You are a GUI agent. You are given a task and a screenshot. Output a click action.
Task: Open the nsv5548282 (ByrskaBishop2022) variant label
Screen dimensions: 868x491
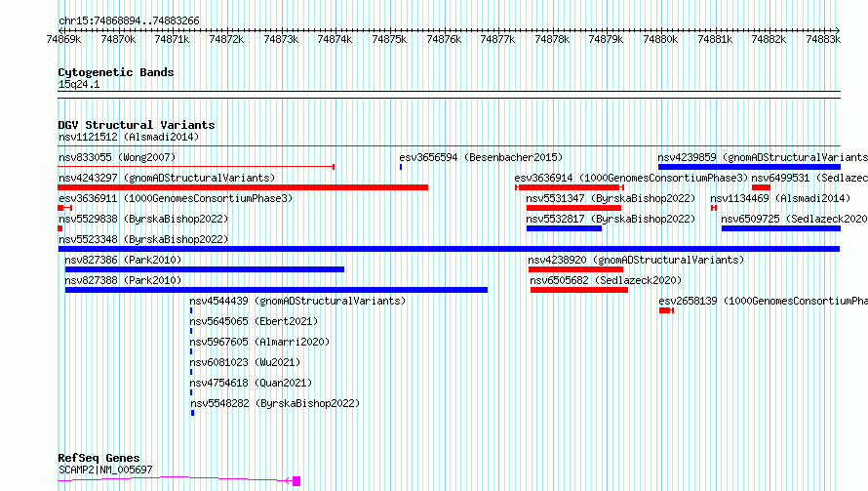[x=275, y=403]
